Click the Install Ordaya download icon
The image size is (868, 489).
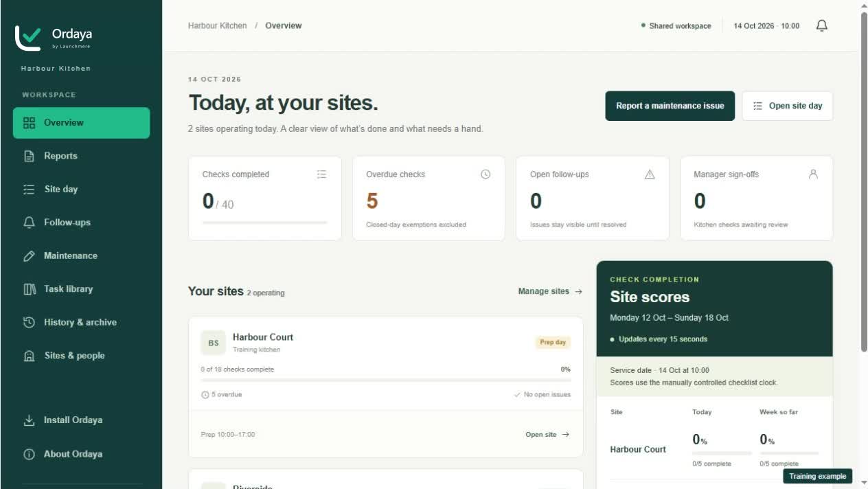tap(29, 420)
